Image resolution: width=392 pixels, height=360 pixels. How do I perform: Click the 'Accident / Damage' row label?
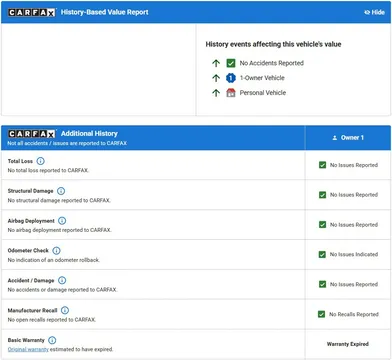tap(31, 280)
